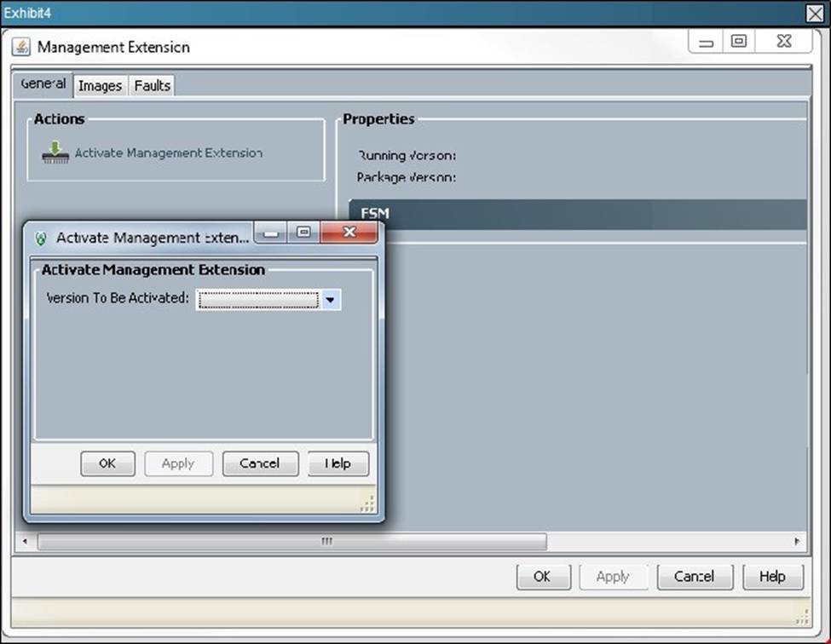Open the Version To Be Activated dropdown arrow
This screenshot has height=644, width=831.
pyautogui.click(x=330, y=300)
